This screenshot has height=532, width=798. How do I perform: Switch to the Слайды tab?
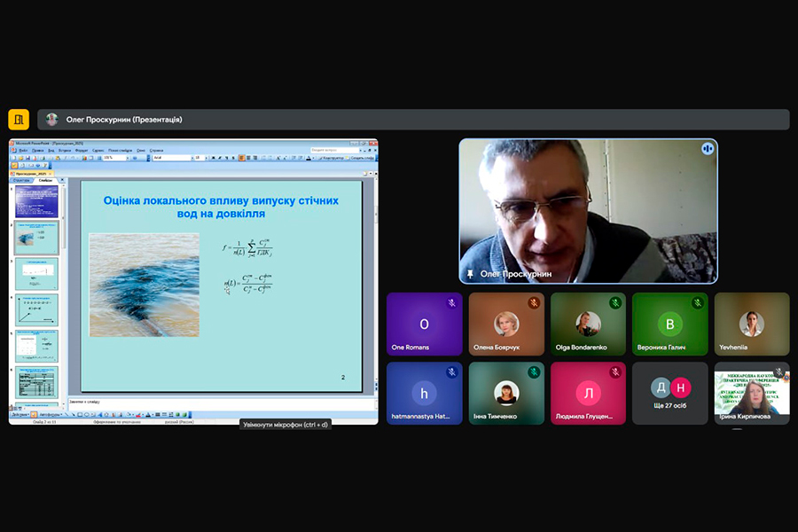[x=45, y=180]
